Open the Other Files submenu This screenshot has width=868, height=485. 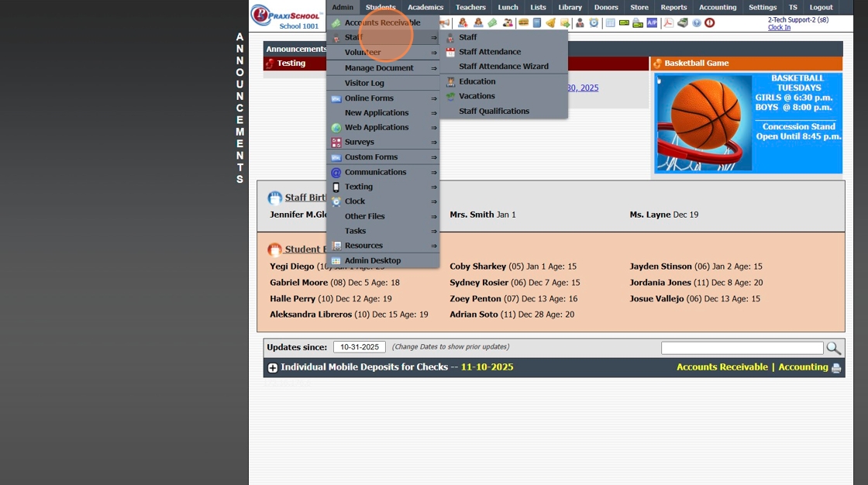tap(383, 216)
